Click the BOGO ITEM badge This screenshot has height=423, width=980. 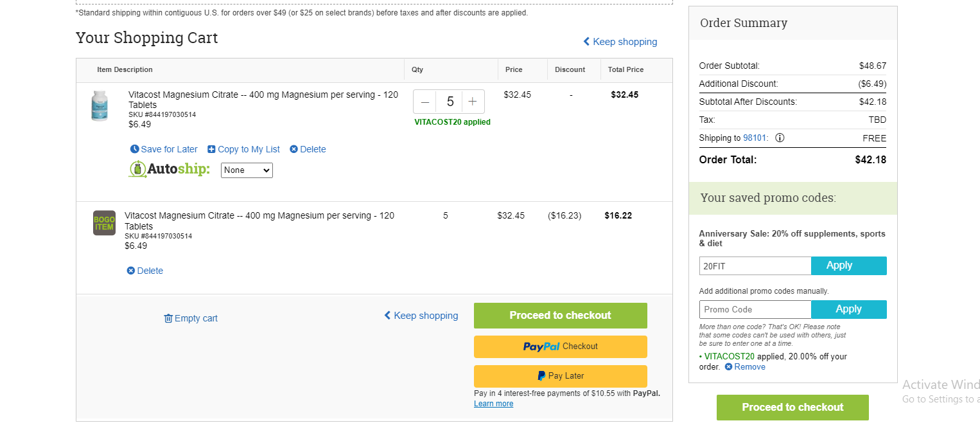[104, 223]
